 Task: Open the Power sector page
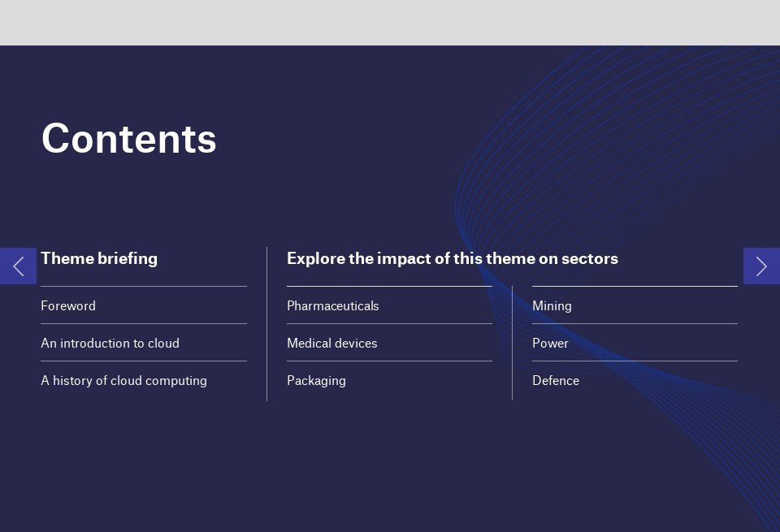click(550, 344)
